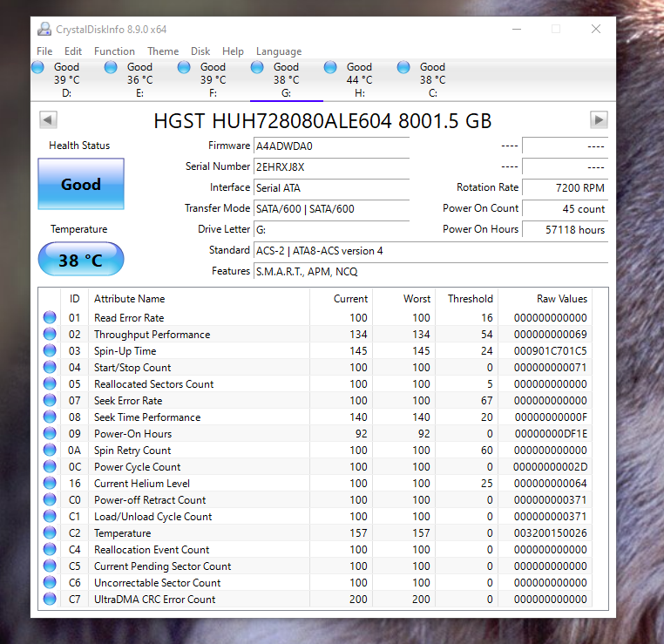664x644 pixels.
Task: Click the status icon for Throughput Performance
Action: point(50,334)
